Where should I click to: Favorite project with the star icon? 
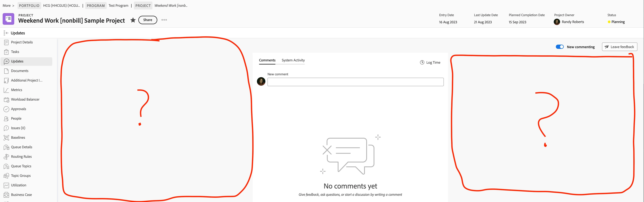(x=133, y=20)
